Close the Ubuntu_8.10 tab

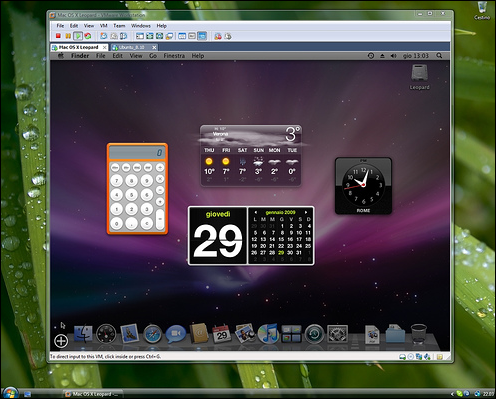pyautogui.click(x=154, y=47)
